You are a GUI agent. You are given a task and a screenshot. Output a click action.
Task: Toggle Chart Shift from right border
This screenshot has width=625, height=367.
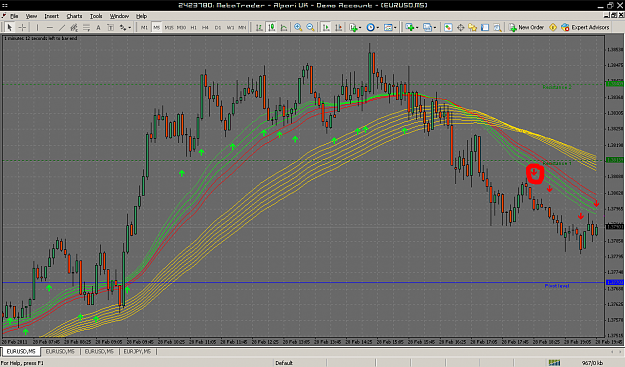coord(338,27)
